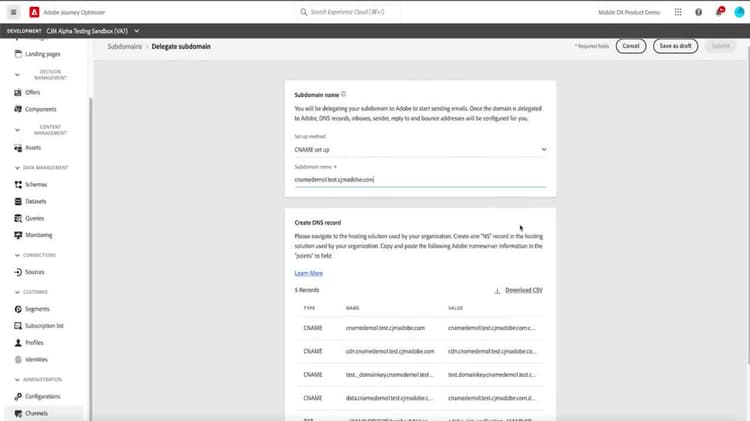Click the VALUE column header
The width and height of the screenshot is (750, 421).
click(455, 308)
